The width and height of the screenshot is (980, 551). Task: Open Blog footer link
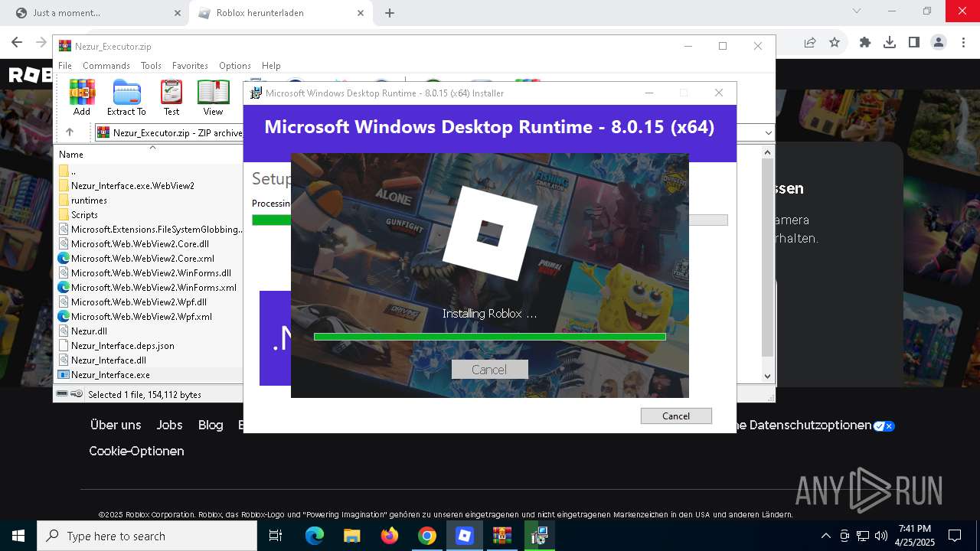pyautogui.click(x=211, y=425)
